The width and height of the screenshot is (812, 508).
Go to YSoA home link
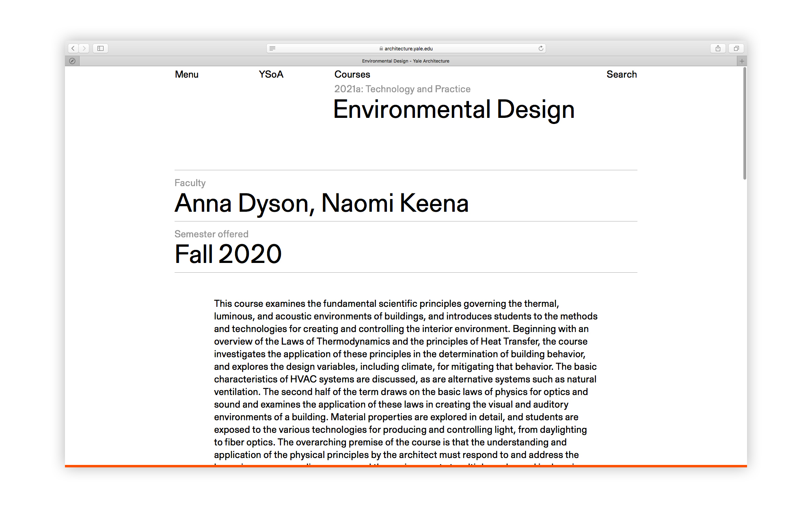pos(271,74)
